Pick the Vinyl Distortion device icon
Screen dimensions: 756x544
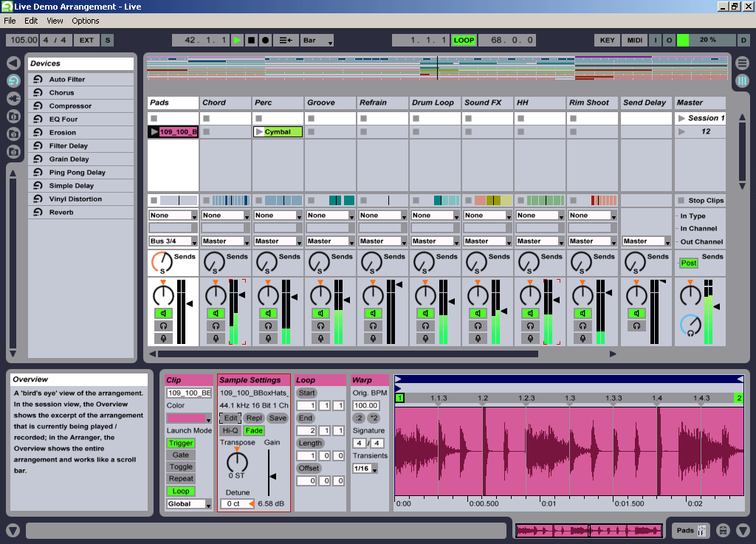point(38,199)
